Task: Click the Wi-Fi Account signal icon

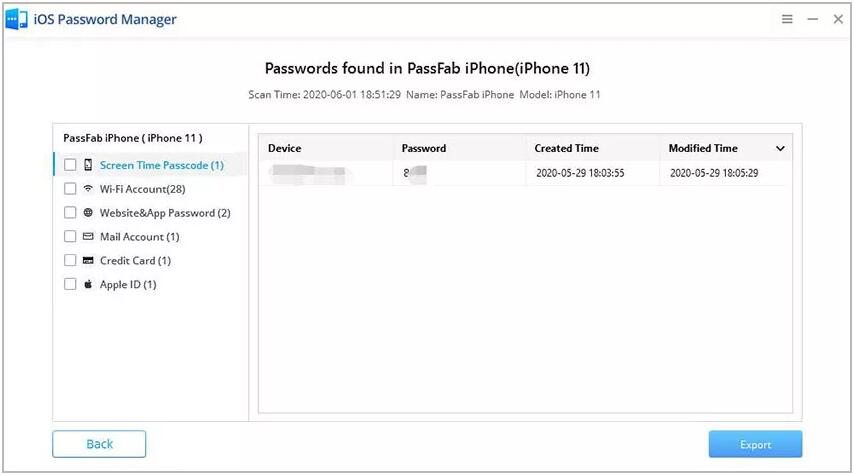Action: click(88, 189)
